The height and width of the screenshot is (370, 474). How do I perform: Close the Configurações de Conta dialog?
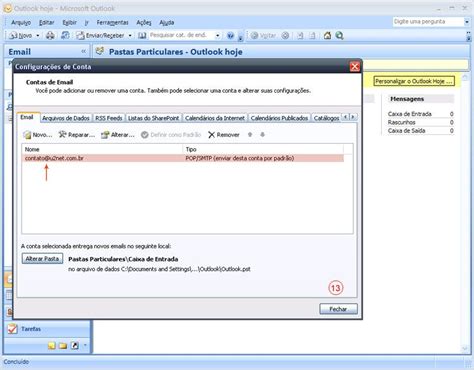click(x=355, y=67)
